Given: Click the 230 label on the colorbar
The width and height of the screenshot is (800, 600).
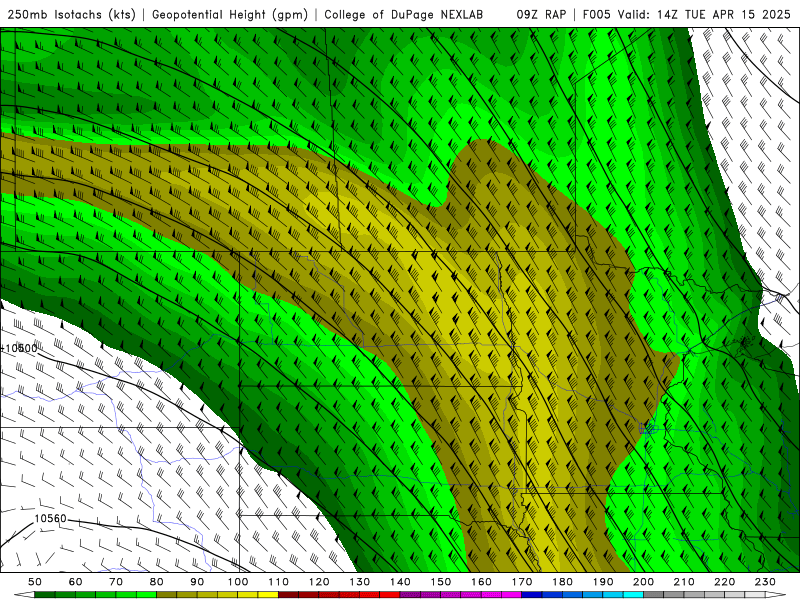Looking at the screenshot, I should point(765,582).
